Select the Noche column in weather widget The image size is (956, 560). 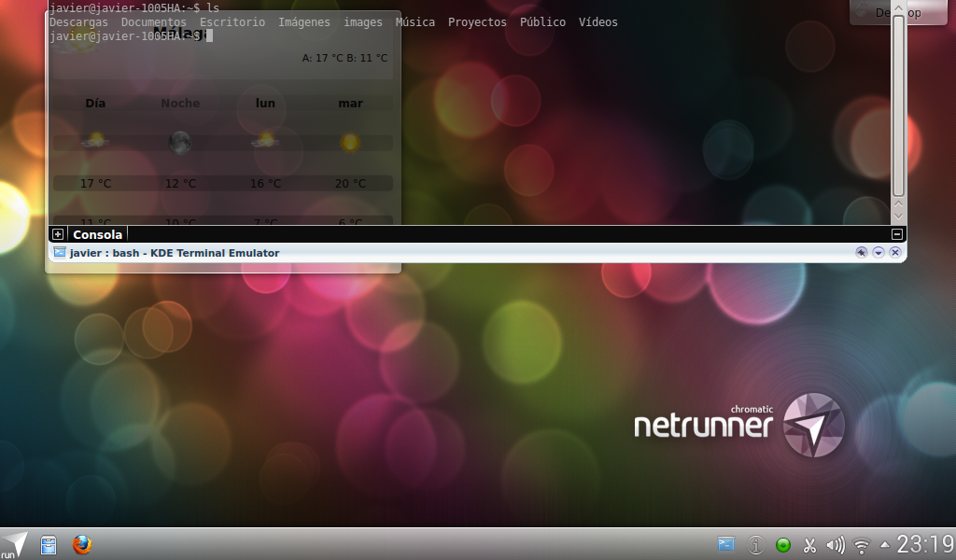[180, 103]
